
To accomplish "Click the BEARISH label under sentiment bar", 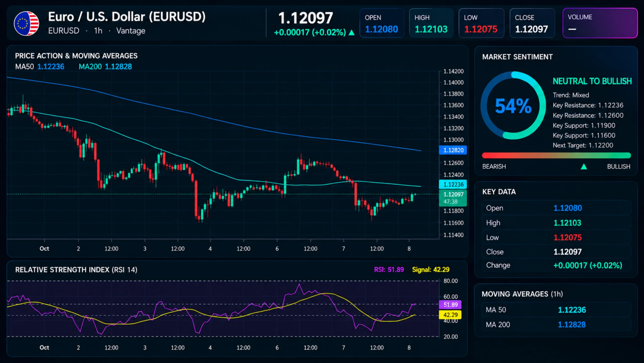I will [494, 167].
